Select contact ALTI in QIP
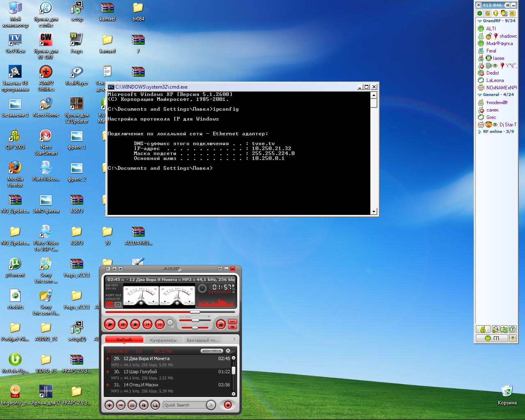The width and height of the screenshot is (525, 420). [491, 29]
